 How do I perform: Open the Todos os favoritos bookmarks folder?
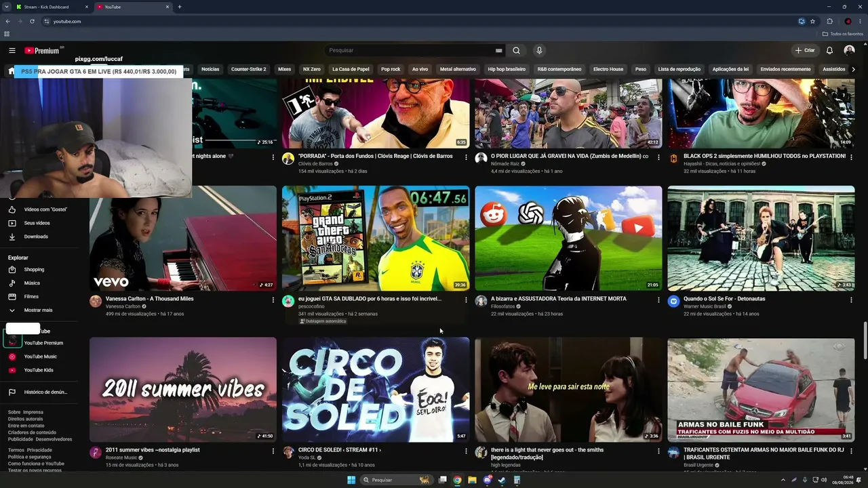click(x=843, y=34)
